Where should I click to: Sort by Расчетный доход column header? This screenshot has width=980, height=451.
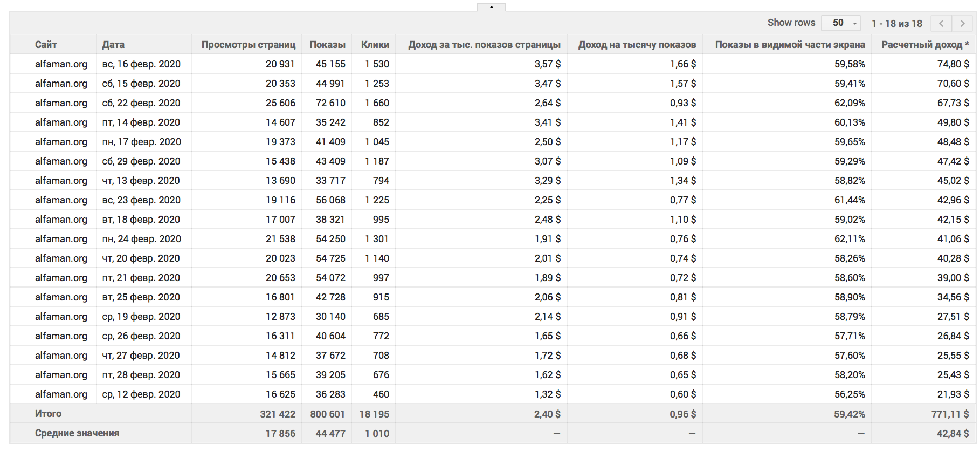pos(925,45)
